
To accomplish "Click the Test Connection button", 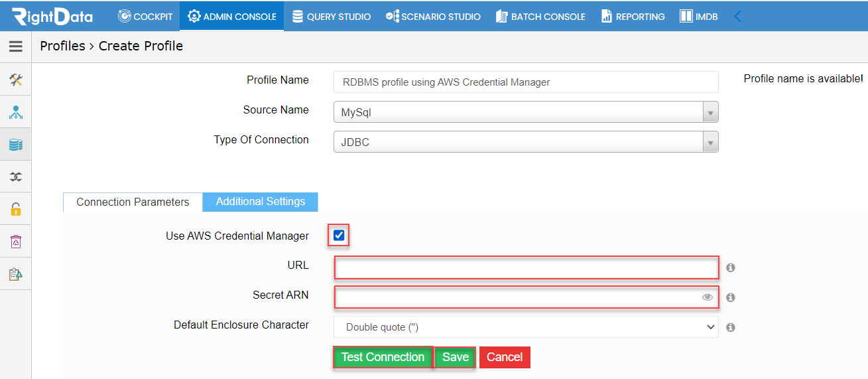I will pyautogui.click(x=383, y=357).
